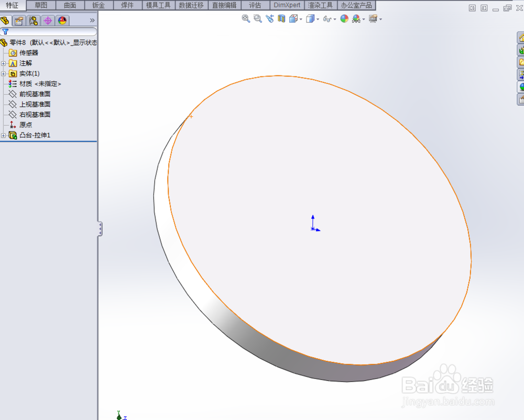The image size is (524, 420).
Task: Click the View Orientation cube icon
Action: [x=293, y=19]
